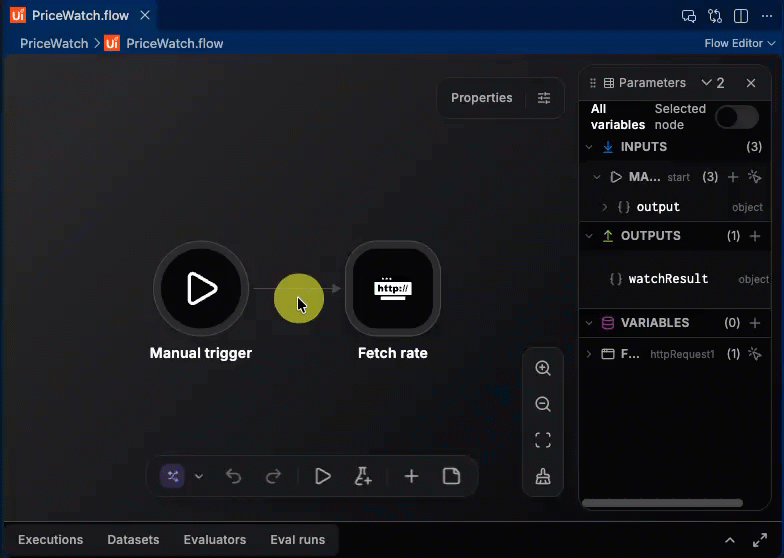Click the sticky note icon

[x=451, y=476]
